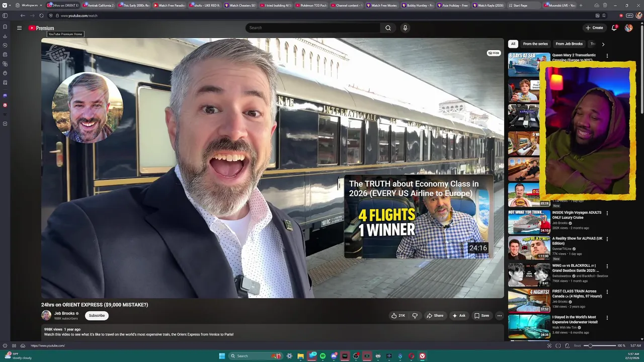Open File Explorer from the taskbar
644x362 pixels.
300,356
